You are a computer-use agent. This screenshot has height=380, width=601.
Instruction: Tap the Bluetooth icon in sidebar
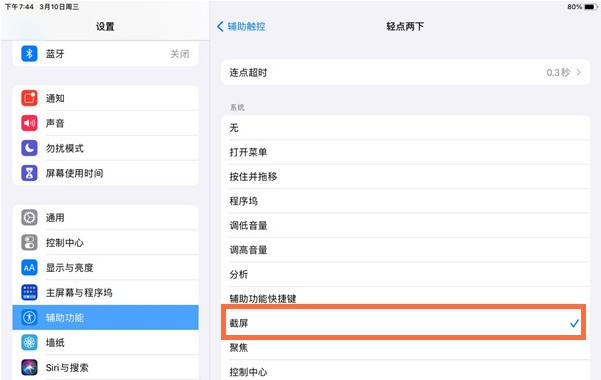coord(29,54)
